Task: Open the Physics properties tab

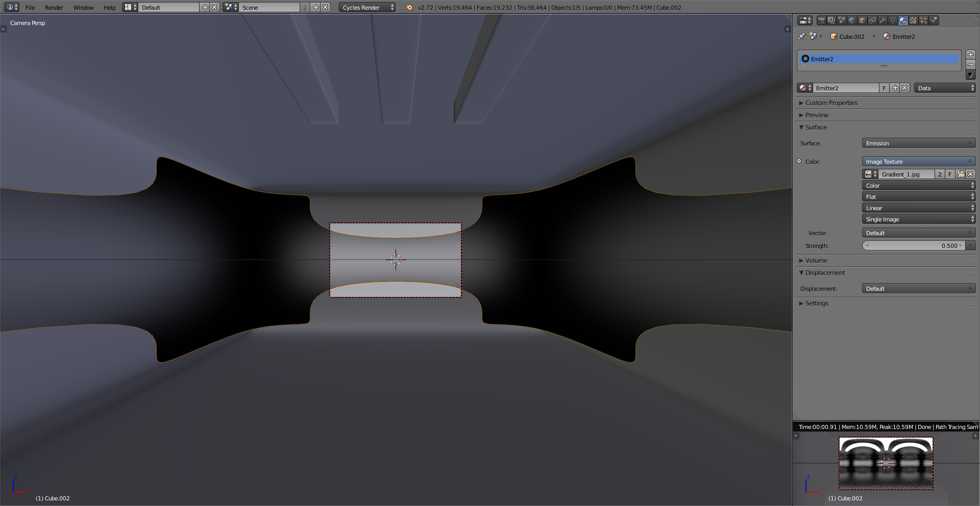Action: click(x=934, y=20)
